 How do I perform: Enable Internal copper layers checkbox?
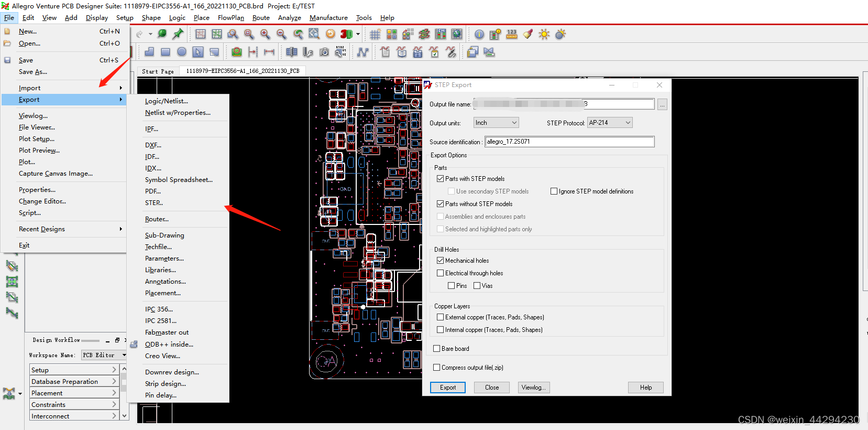click(x=440, y=330)
